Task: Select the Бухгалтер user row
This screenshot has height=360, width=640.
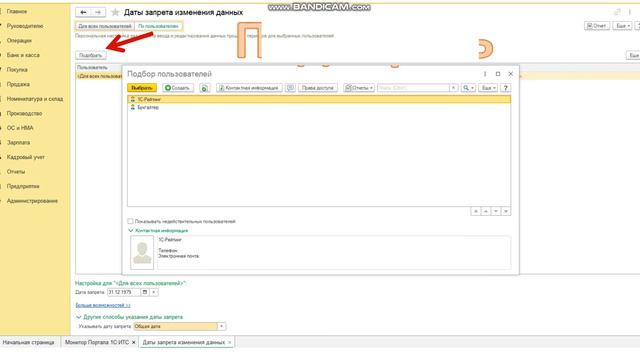Action: point(319,107)
